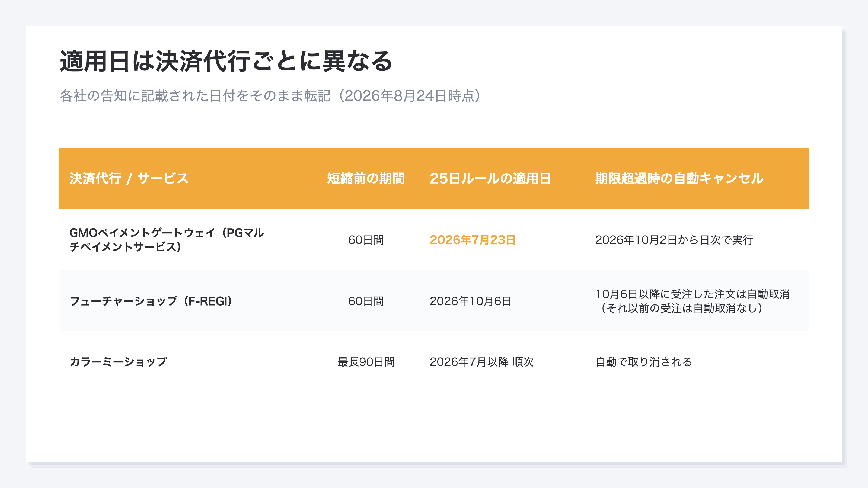Click the cell 10月6日以降に受注した注文は自動取消
This screenshot has width=868, height=488.
[692, 301]
